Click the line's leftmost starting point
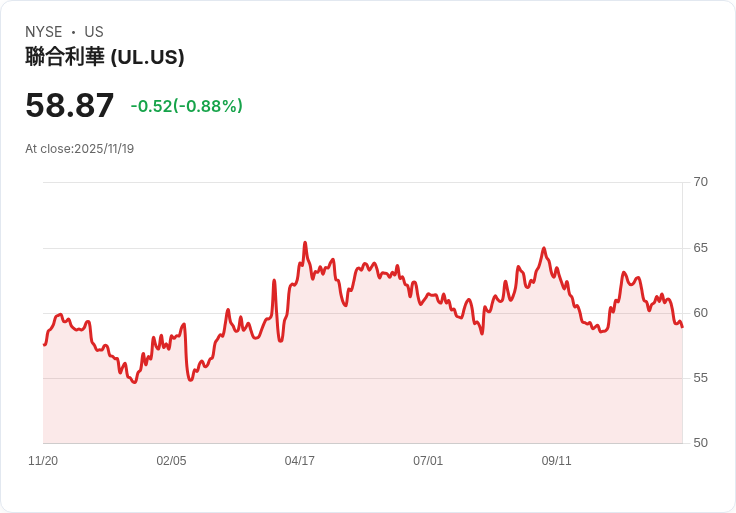736x513 pixels. coord(44,345)
